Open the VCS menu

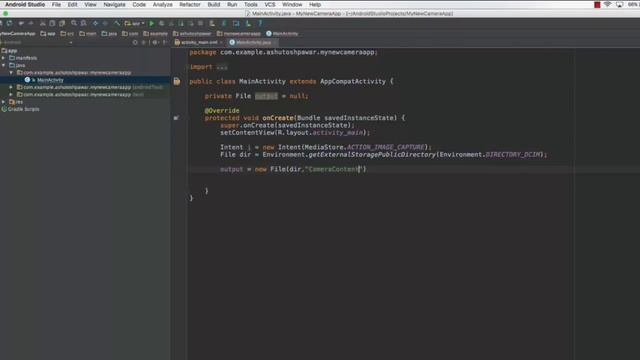pyautogui.click(x=270, y=4)
